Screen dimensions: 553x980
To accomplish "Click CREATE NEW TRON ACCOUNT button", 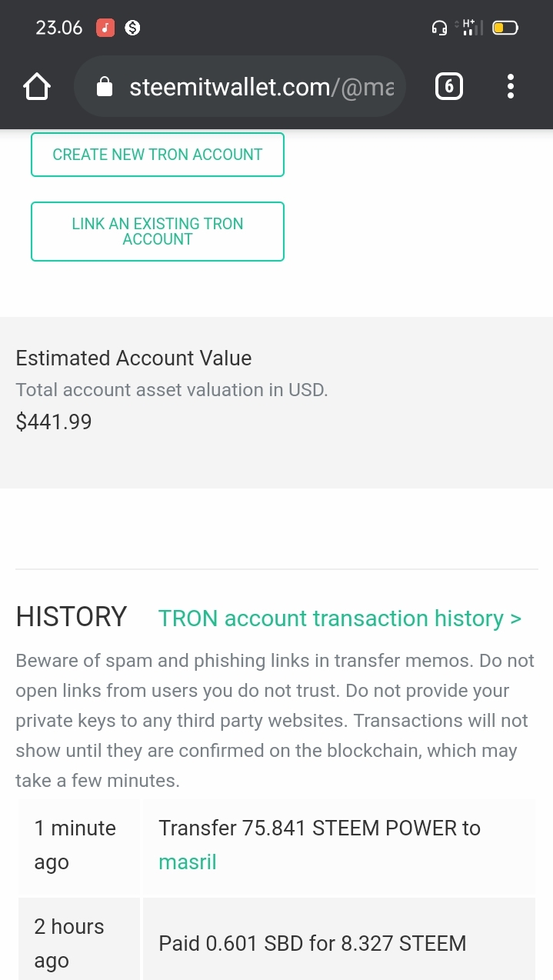I will pyautogui.click(x=158, y=155).
